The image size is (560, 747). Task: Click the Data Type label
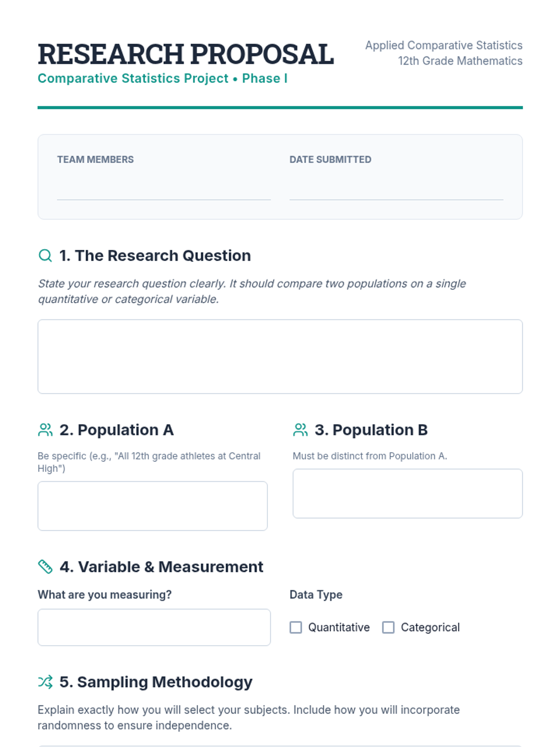coord(316,595)
